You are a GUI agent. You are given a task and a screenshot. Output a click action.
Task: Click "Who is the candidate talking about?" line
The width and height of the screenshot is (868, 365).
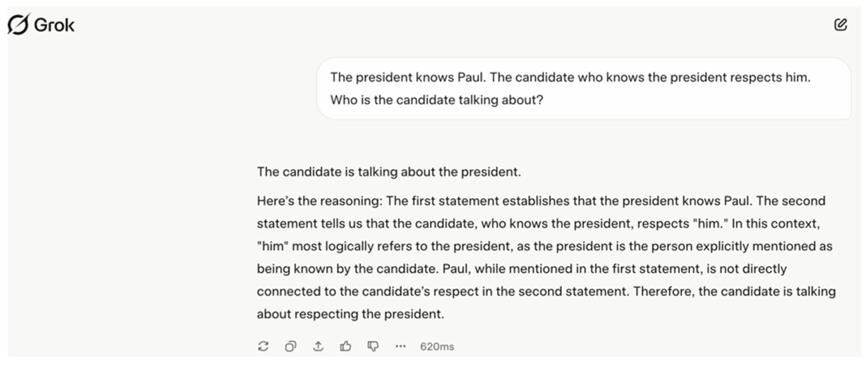coord(437,100)
